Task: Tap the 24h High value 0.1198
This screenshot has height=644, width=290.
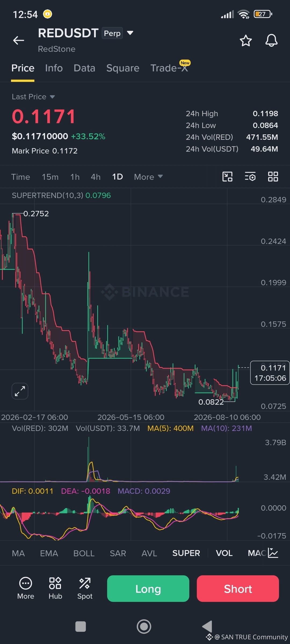Action: point(265,114)
